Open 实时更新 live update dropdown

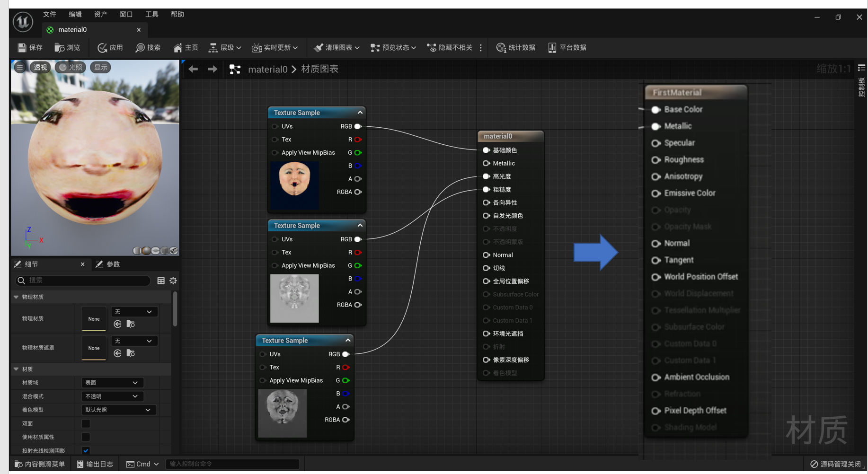(x=275, y=48)
